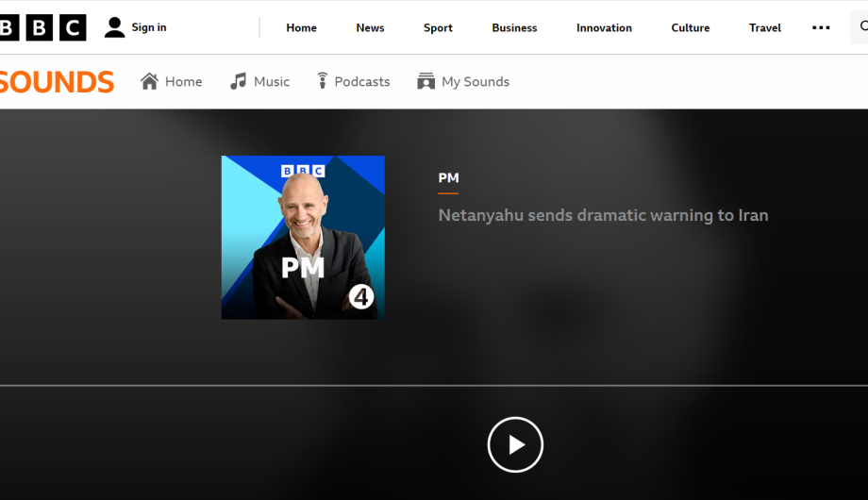
Task: Open the Sign in link
Action: coord(149,27)
